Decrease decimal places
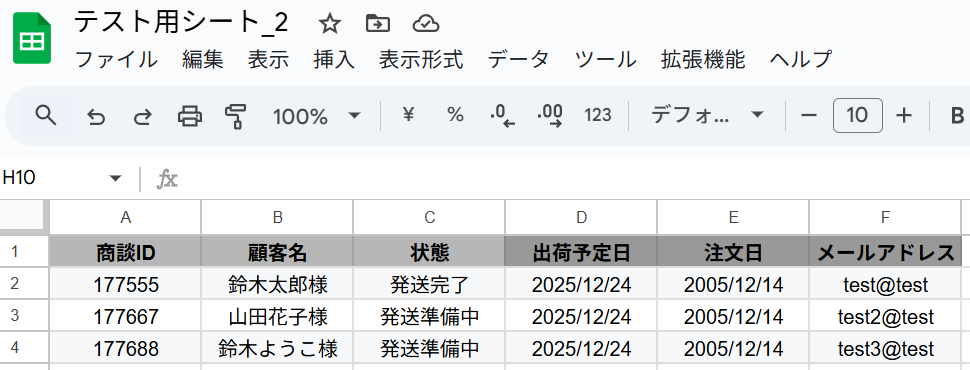Image resolution: width=970 pixels, height=370 pixels. pos(502,116)
